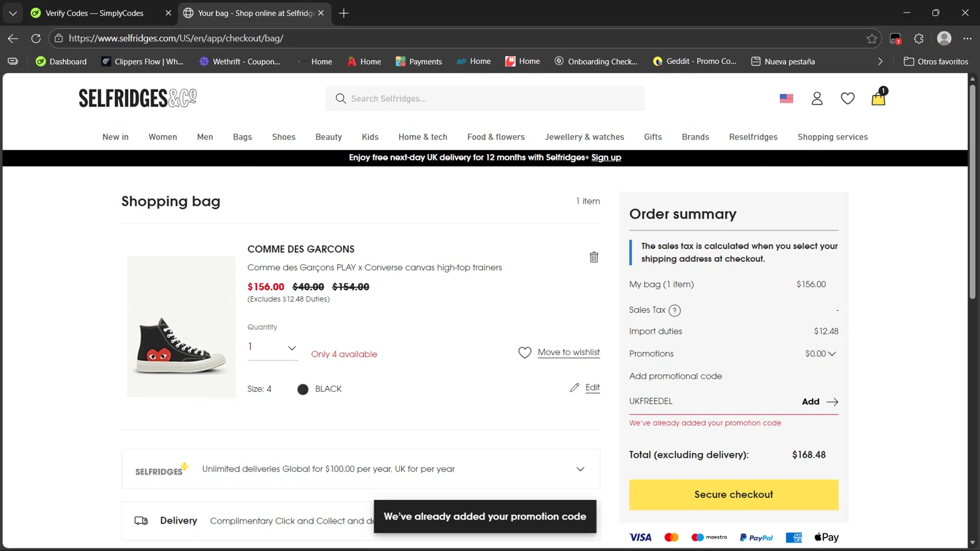980x551 pixels.
Task: Open the tab search dropdown arrow
Action: tap(13, 13)
